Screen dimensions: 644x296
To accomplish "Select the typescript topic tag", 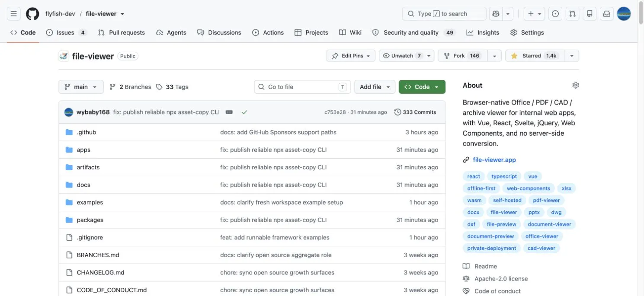I will coord(504,176).
